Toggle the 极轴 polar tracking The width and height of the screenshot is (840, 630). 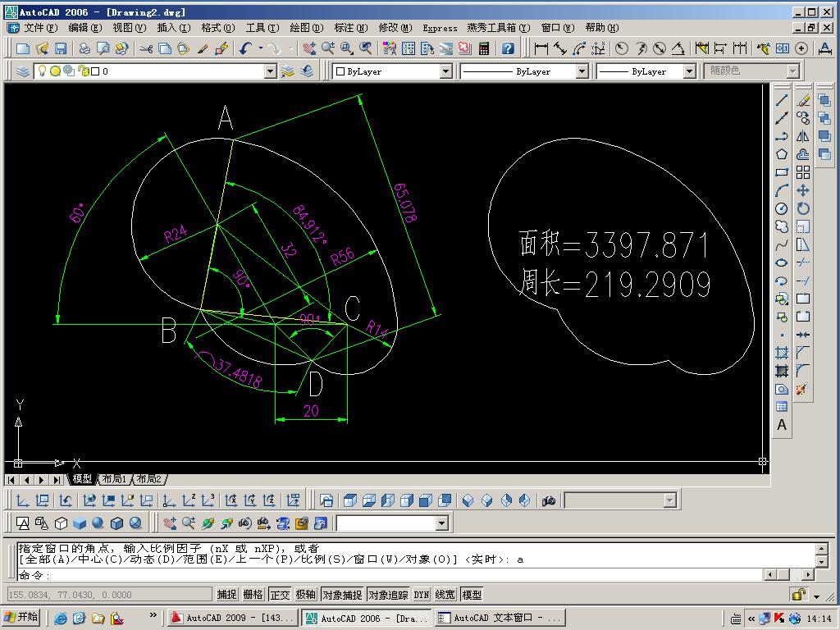point(306,595)
